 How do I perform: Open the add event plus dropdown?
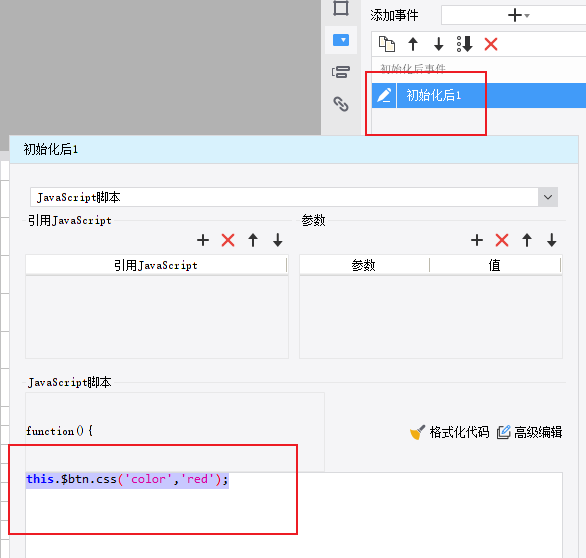tap(518, 15)
